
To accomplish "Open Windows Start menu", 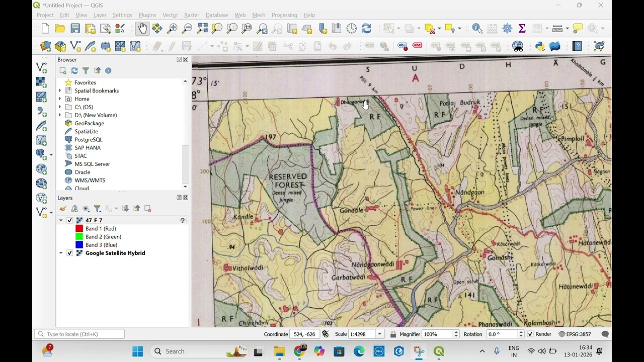I will coord(137,351).
